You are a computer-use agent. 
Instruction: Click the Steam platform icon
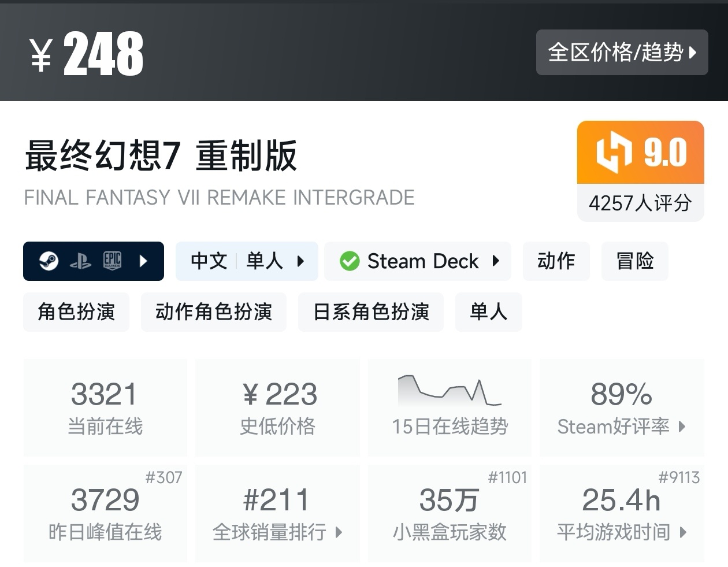(x=49, y=261)
